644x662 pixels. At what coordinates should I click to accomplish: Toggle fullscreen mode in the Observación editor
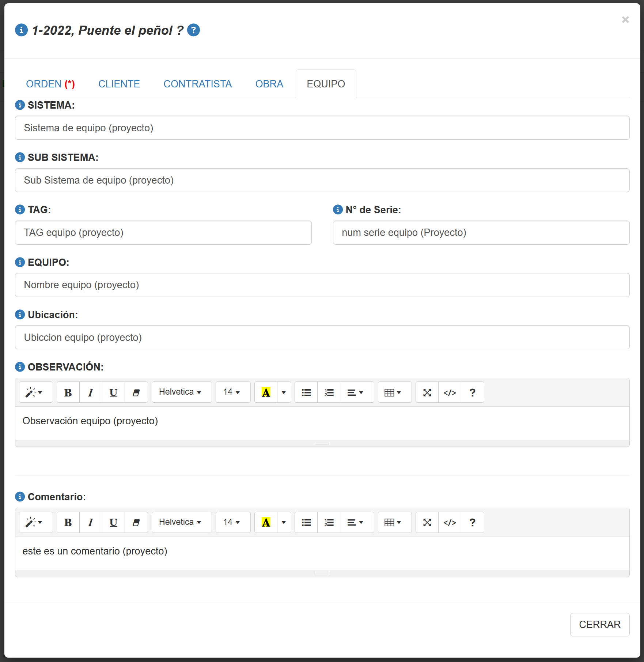point(427,392)
